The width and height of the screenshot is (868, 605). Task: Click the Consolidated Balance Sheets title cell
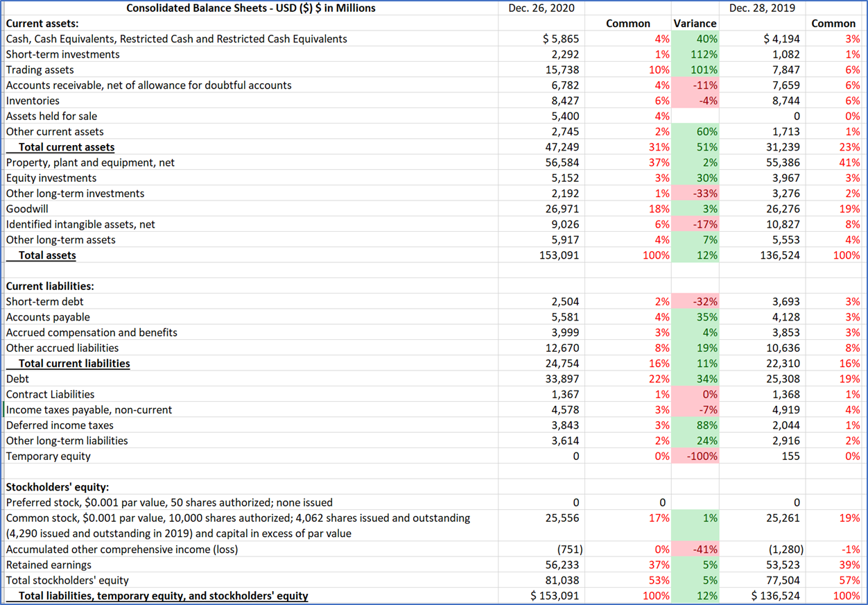pyautogui.click(x=251, y=8)
